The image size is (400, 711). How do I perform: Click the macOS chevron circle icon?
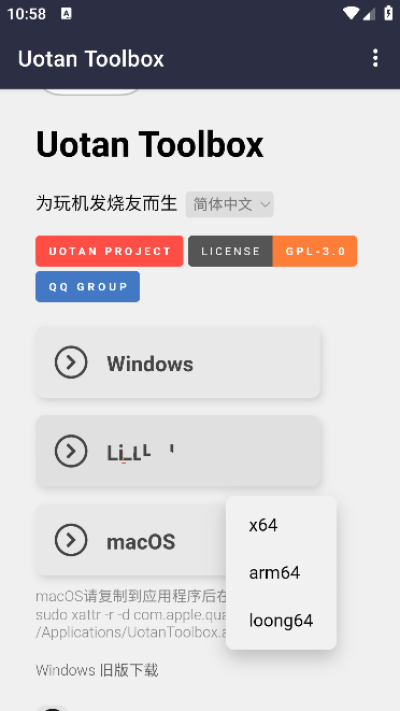(71, 540)
